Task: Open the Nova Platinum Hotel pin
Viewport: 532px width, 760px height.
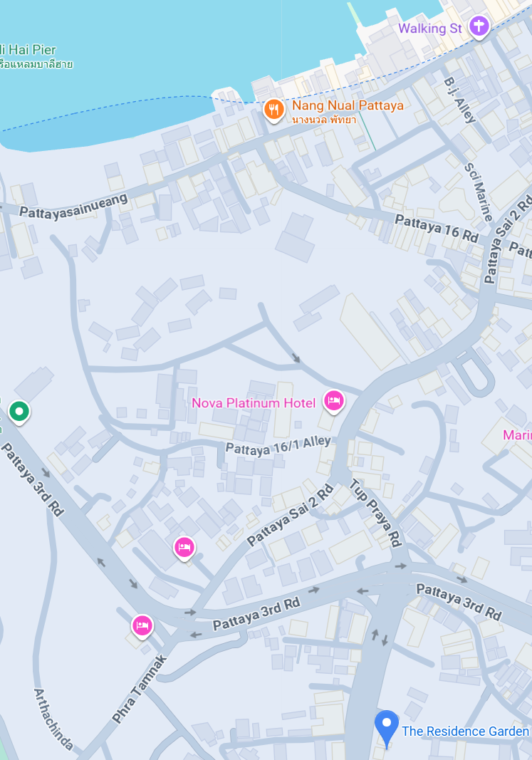Action: [334, 401]
